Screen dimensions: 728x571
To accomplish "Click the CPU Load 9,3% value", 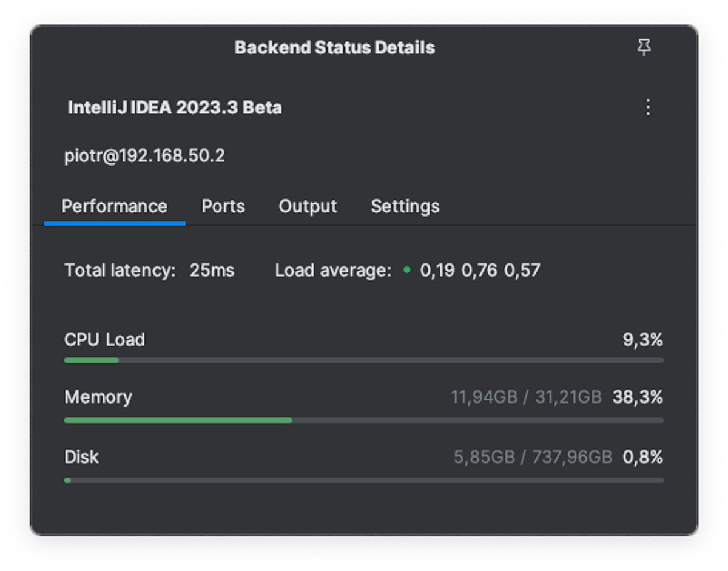I will 642,340.
